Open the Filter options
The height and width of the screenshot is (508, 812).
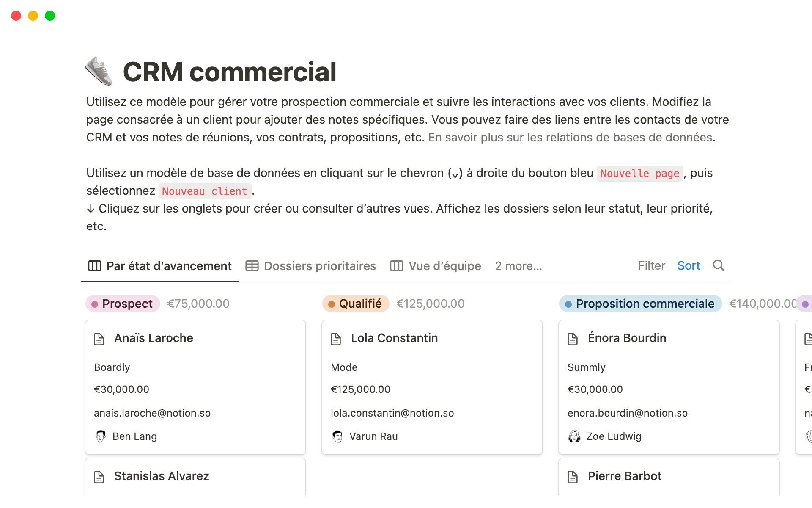pyautogui.click(x=651, y=265)
